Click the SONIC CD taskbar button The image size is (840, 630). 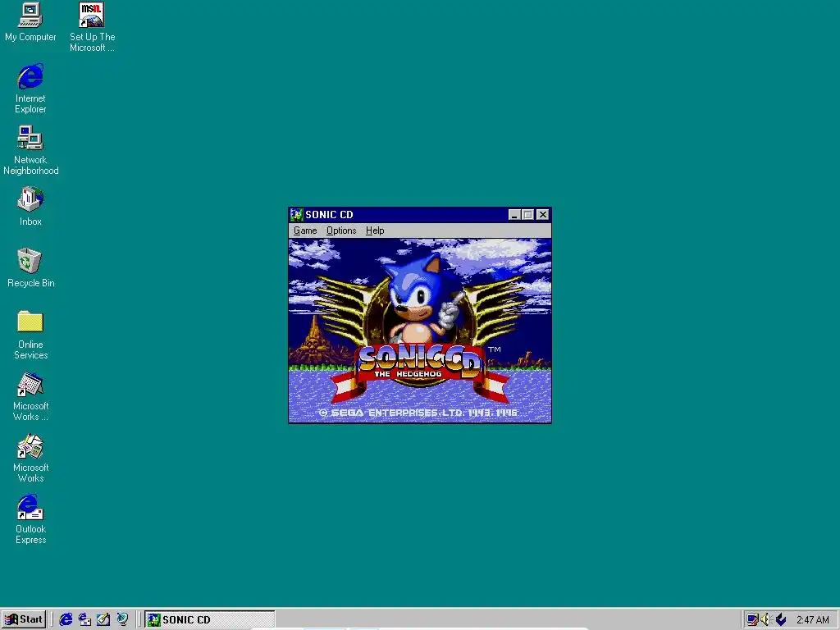pyautogui.click(x=209, y=619)
